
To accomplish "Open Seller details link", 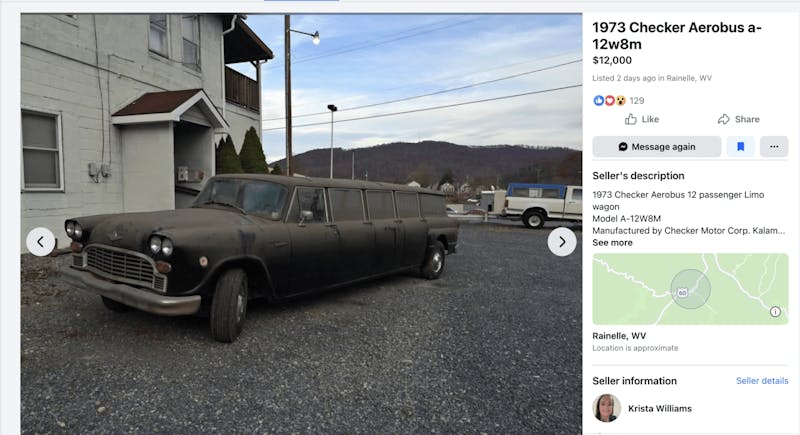I will [x=762, y=381].
